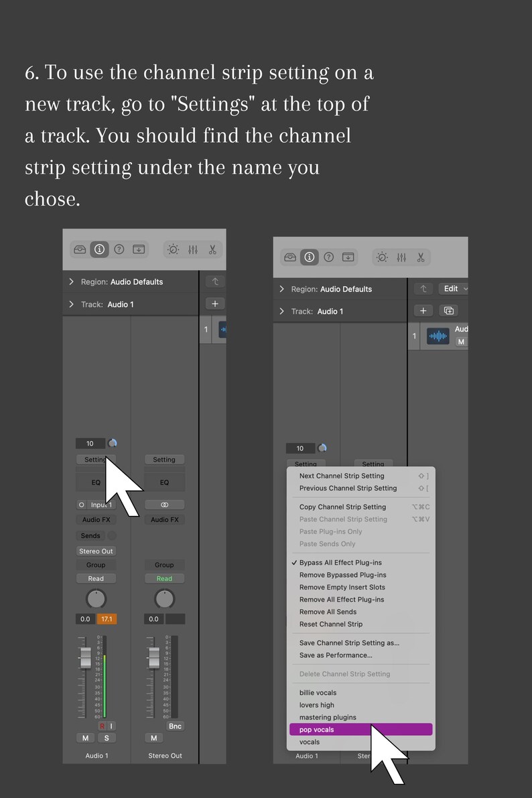The height and width of the screenshot is (798, 532).
Task: Expand Track: Audio 1 in right screenshot
Action: (281, 311)
